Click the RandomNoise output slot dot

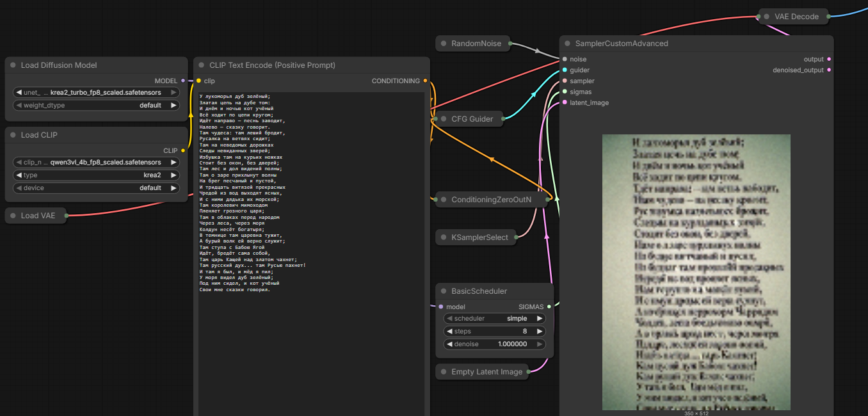(510, 44)
